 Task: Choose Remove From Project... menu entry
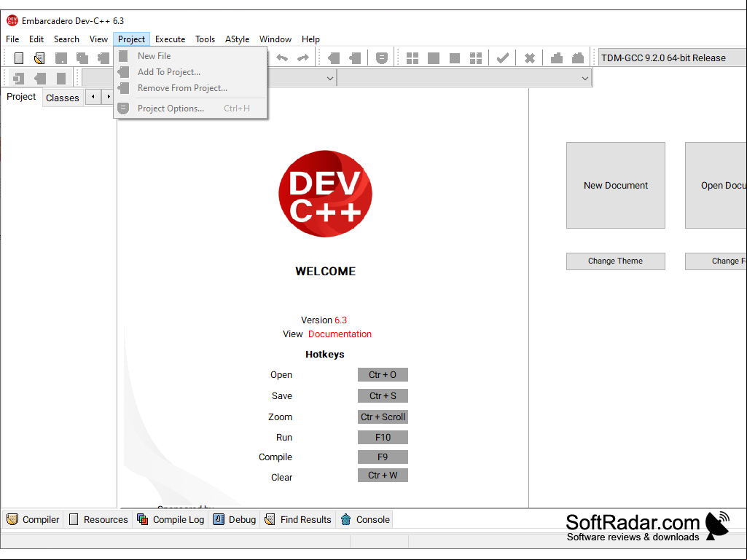(x=190, y=88)
